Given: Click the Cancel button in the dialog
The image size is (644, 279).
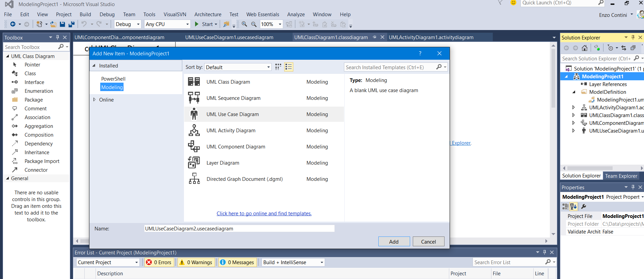Looking at the screenshot, I should [428, 242].
